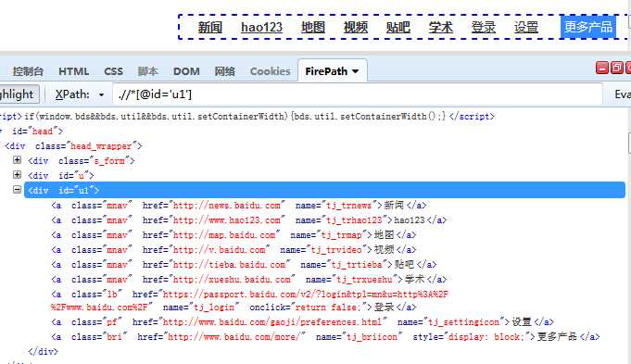The height and width of the screenshot is (364, 631).
Task: Open the hao123 link
Action: [x=261, y=28]
